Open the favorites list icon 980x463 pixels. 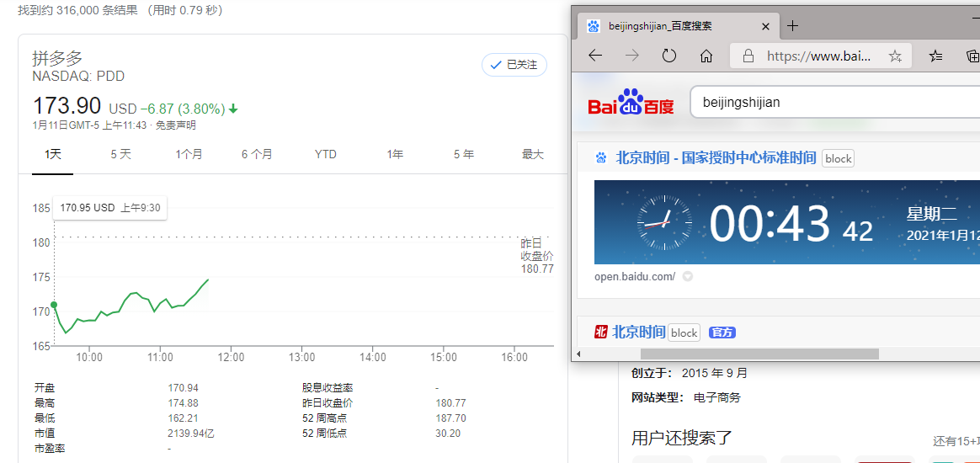click(x=935, y=56)
